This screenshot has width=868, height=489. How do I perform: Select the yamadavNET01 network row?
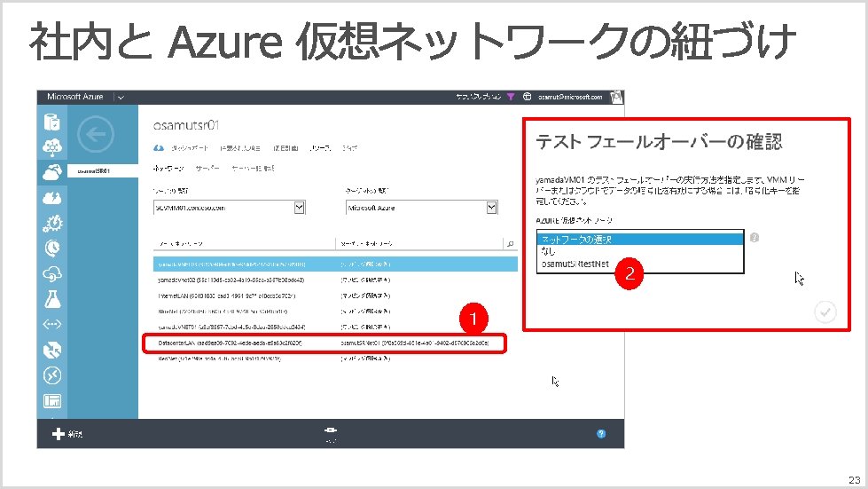coord(335,327)
